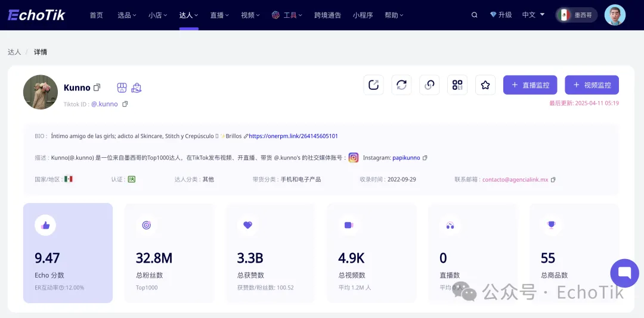Click the thumbs-up Echo score icon

pos(45,225)
